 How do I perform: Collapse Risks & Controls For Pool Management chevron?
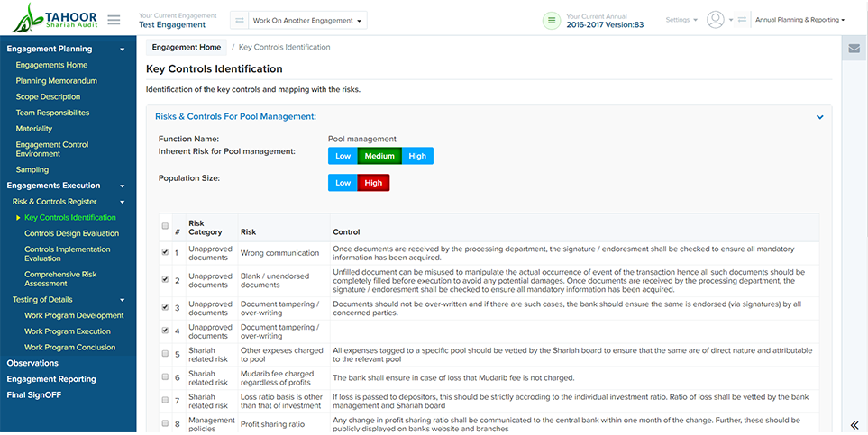tap(820, 117)
